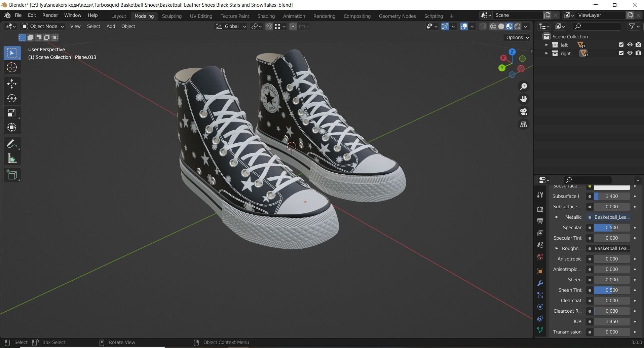Screen dimensions: 644x348
Task: Select the Measure tool
Action: (x=12, y=159)
